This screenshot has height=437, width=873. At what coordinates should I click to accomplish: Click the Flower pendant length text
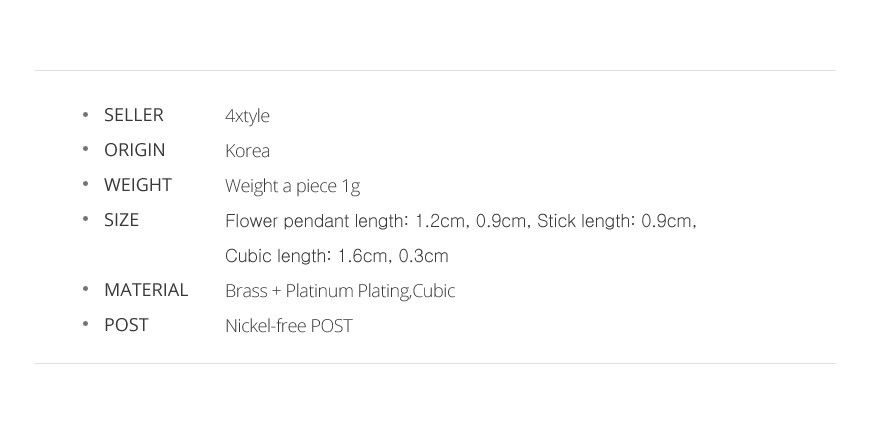tap(376, 222)
